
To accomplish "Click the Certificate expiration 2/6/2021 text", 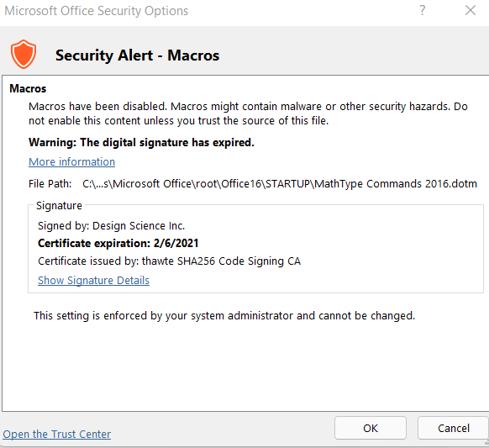I will [118, 244].
